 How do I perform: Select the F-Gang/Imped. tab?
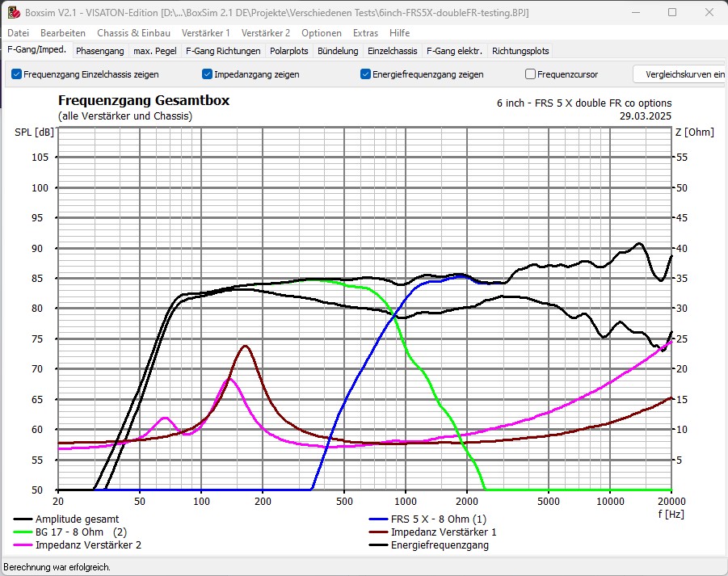[x=37, y=49]
